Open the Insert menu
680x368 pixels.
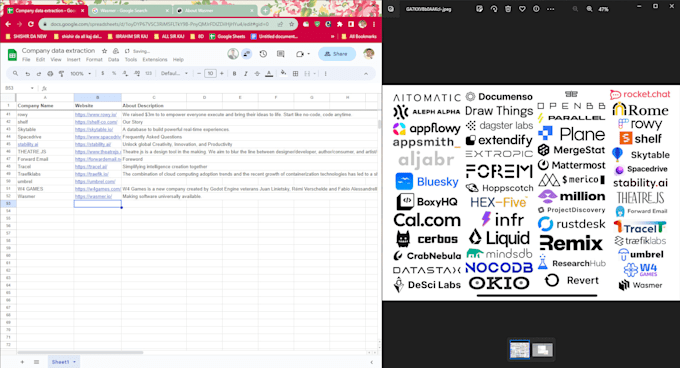click(x=73, y=59)
